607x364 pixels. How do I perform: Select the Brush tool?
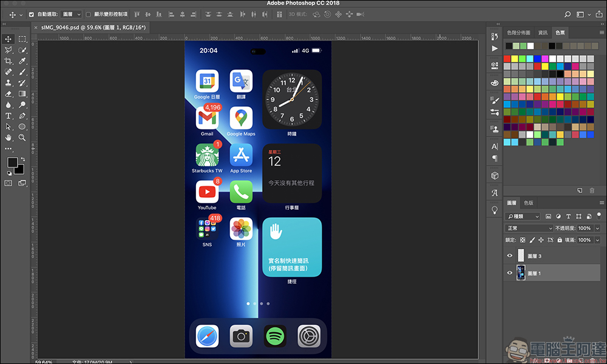pyautogui.click(x=22, y=72)
